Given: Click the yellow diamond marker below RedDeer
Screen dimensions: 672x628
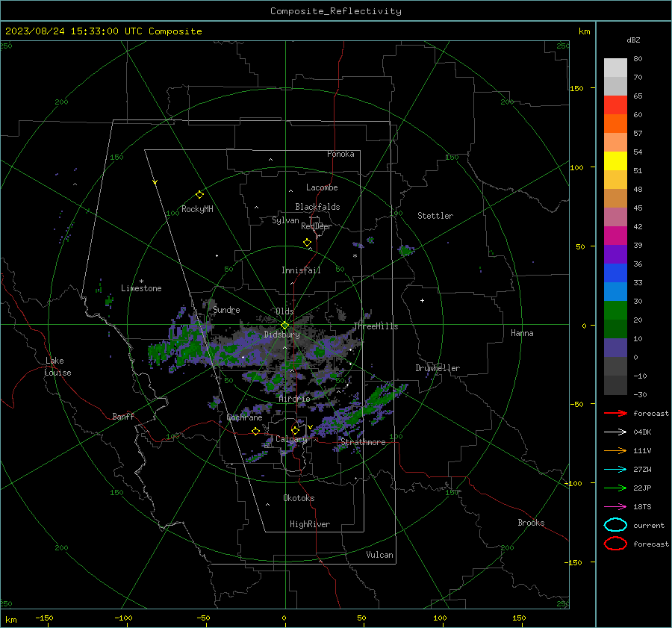Looking at the screenshot, I should [307, 243].
